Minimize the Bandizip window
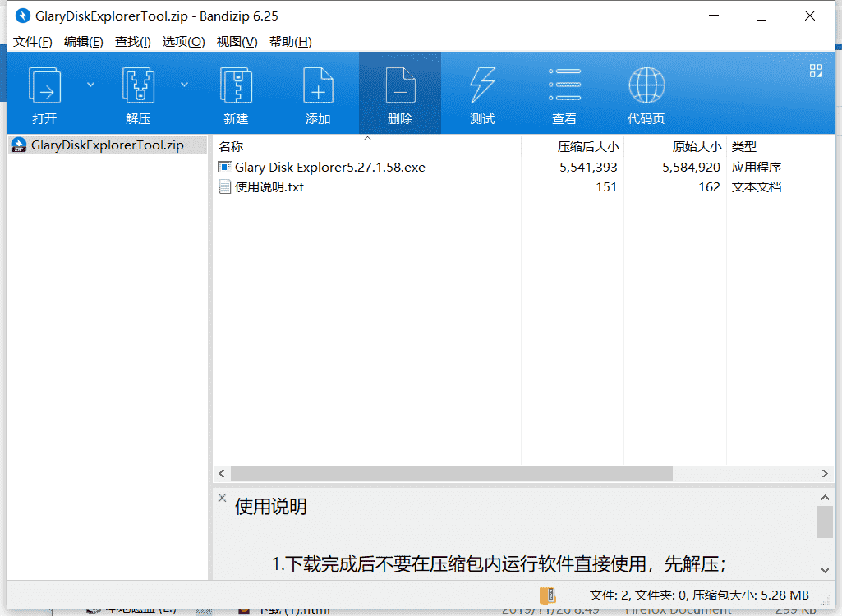 (714, 16)
